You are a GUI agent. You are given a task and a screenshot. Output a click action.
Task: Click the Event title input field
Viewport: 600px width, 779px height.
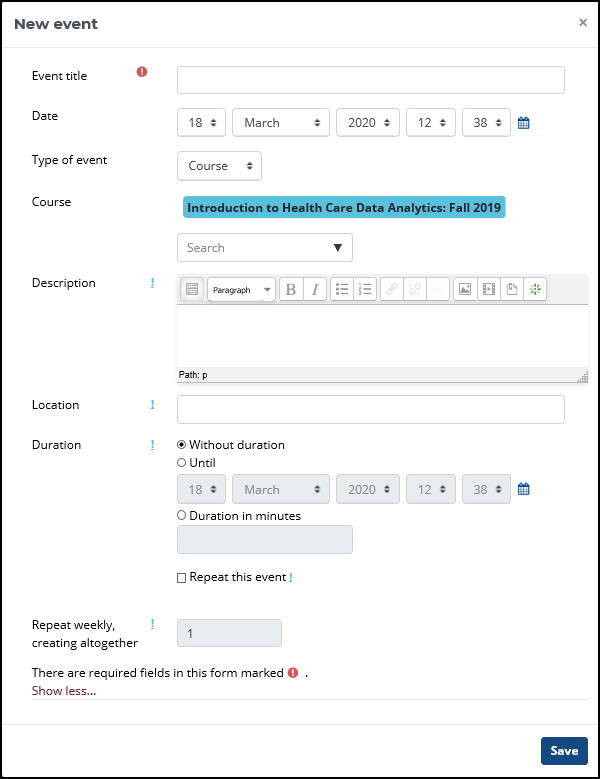coord(370,80)
